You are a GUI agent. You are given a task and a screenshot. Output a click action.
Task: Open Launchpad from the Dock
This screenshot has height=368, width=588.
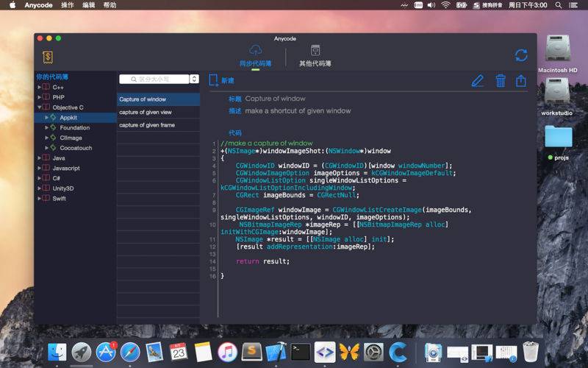[x=82, y=353]
